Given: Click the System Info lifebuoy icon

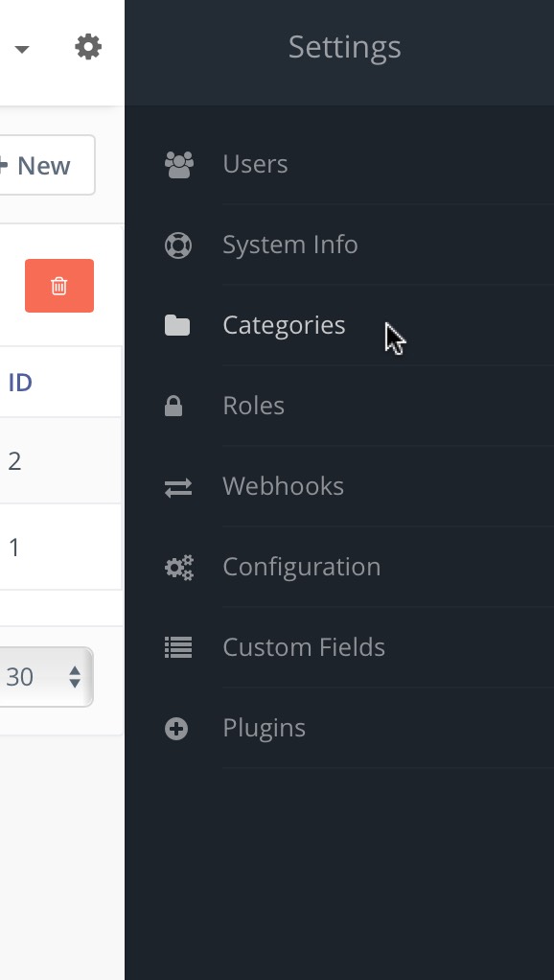Looking at the screenshot, I should [178, 245].
